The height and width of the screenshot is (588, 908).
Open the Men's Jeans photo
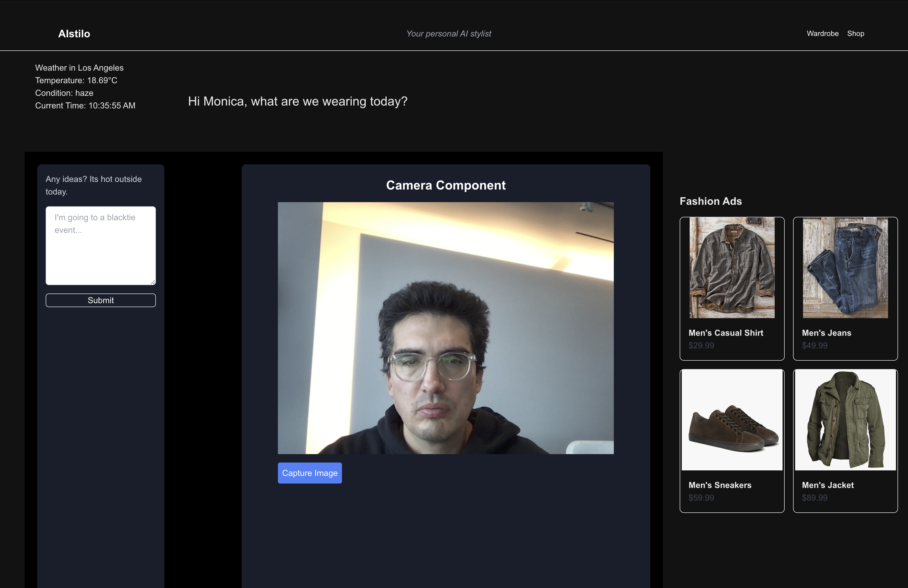[845, 267]
